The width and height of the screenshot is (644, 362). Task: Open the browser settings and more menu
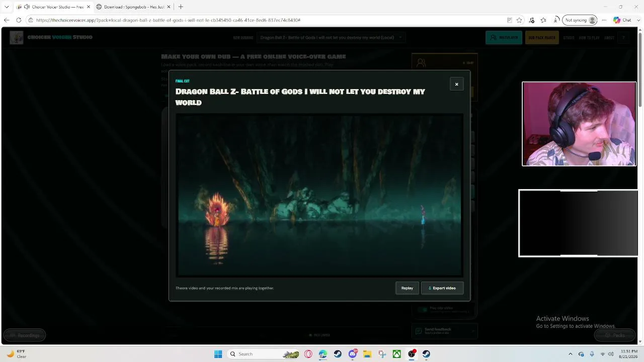point(604,20)
